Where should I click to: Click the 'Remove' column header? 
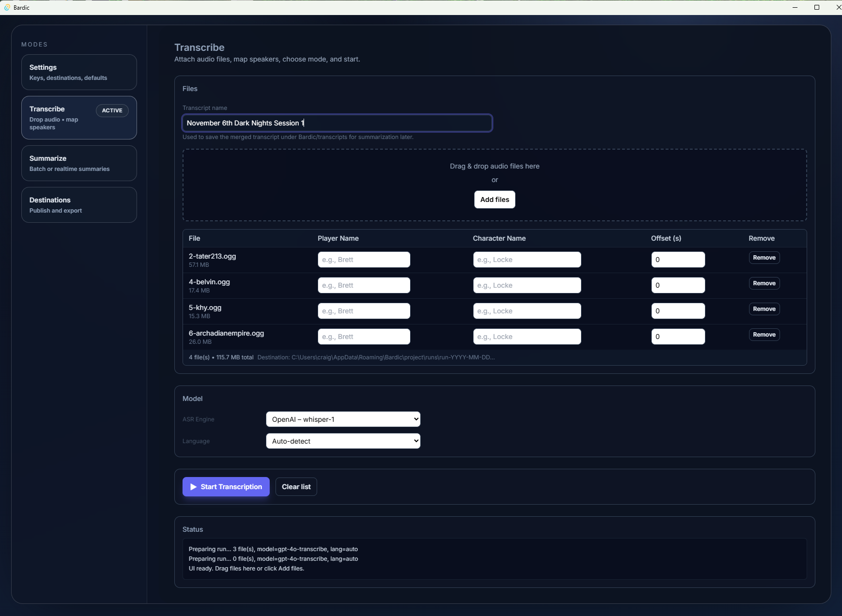(x=762, y=238)
